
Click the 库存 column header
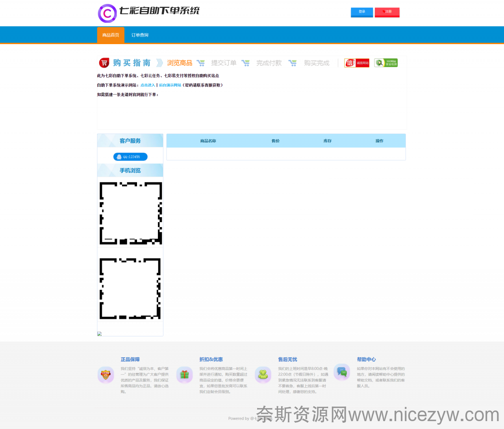[x=328, y=141]
